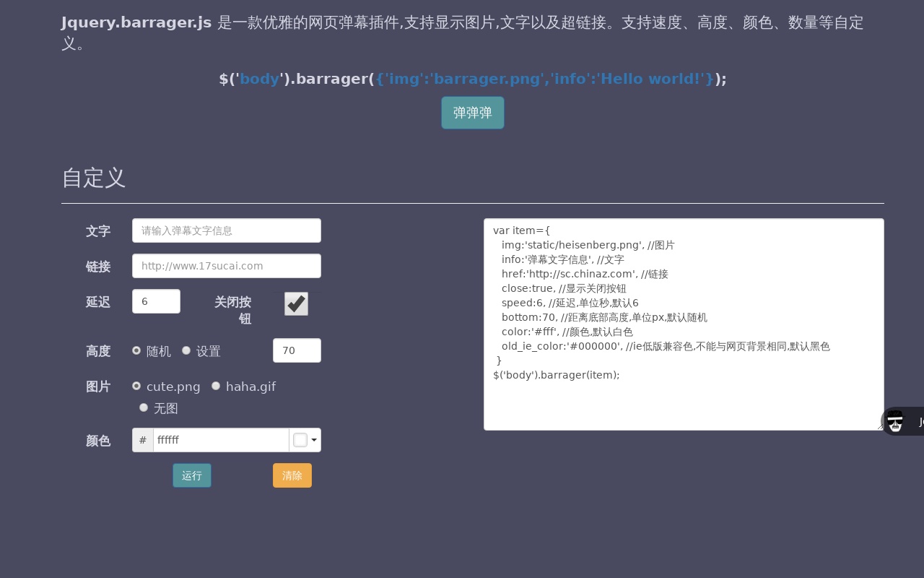924x578 pixels.
Task: Focus the 文字 barrage text input
Action: (227, 230)
